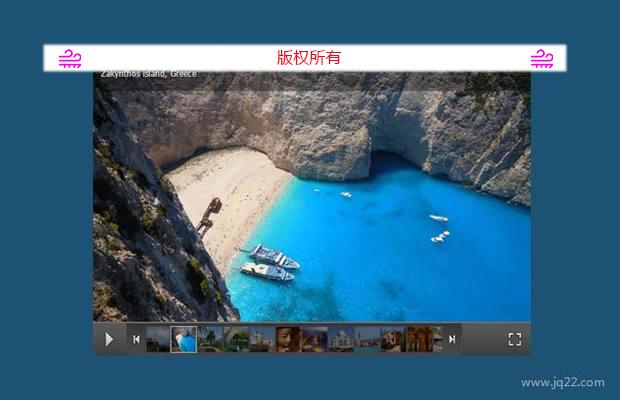
Task: Select the first thumbnail in the strip
Action: click(158, 339)
